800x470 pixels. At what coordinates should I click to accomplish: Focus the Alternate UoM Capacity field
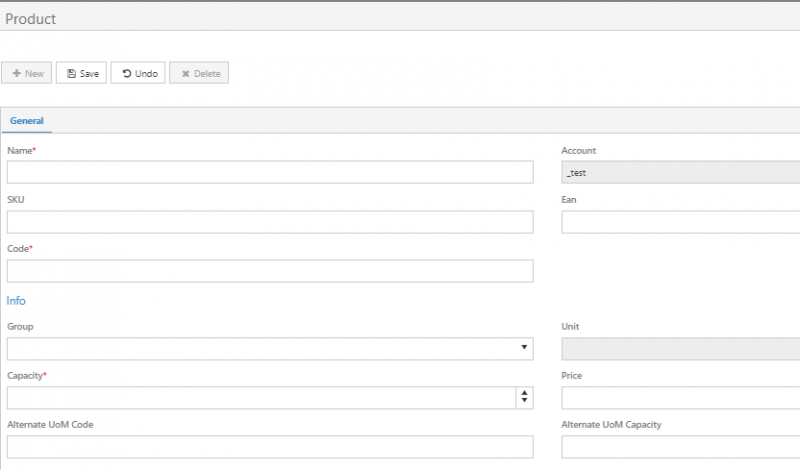point(681,447)
